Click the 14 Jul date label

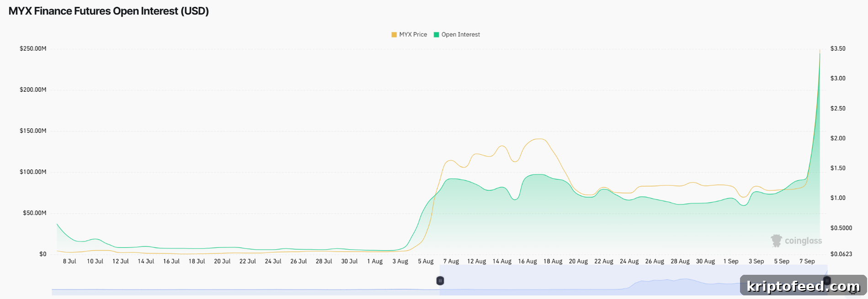(x=146, y=262)
